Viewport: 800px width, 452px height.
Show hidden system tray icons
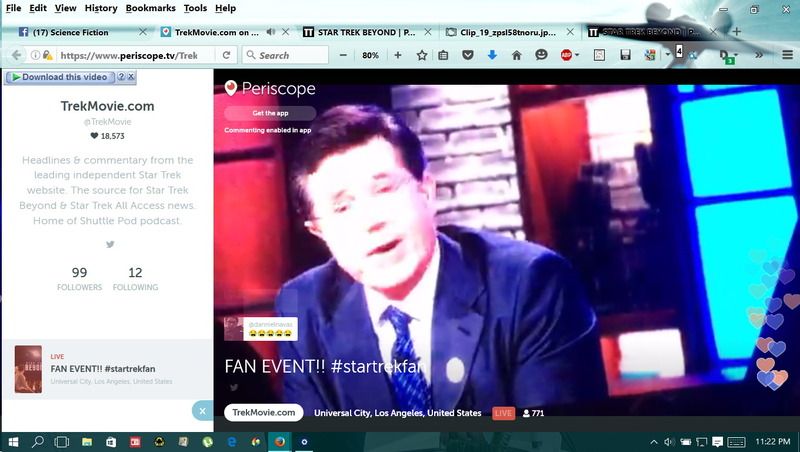tap(654, 442)
